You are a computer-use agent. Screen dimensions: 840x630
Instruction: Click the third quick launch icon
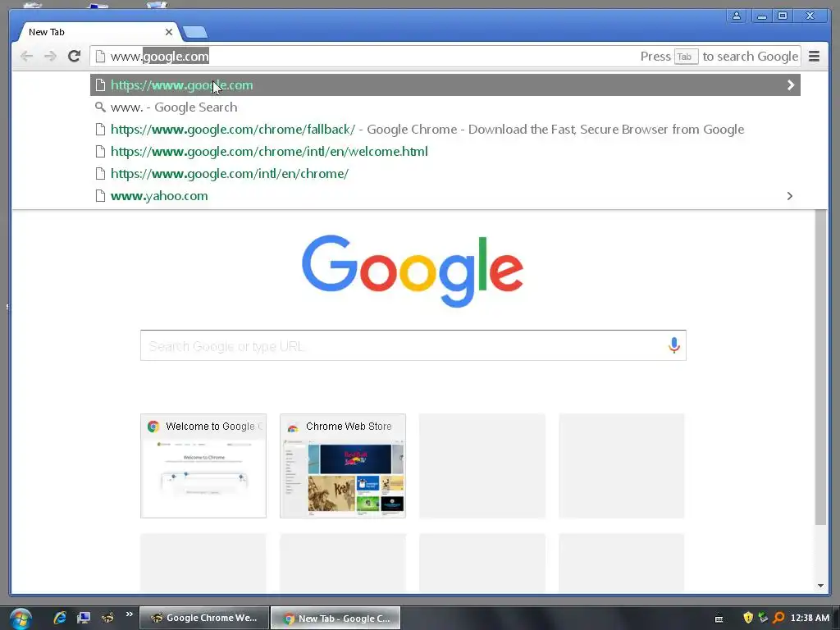pos(107,618)
